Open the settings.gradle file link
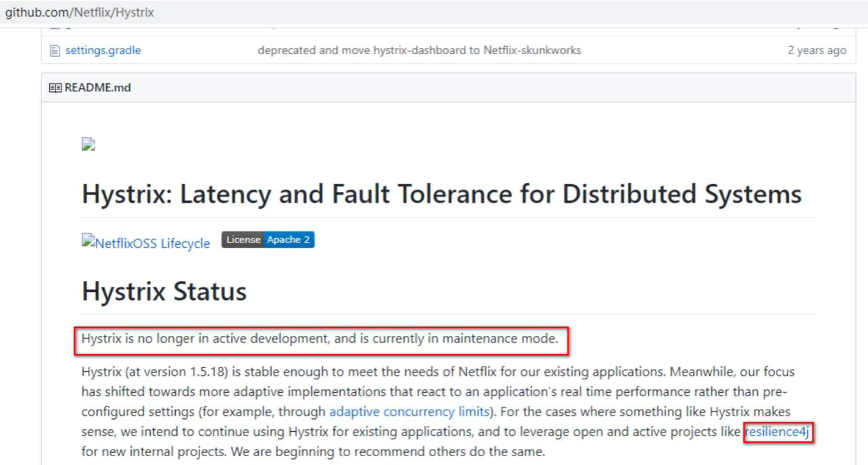The height and width of the screenshot is (465, 868). pos(103,50)
